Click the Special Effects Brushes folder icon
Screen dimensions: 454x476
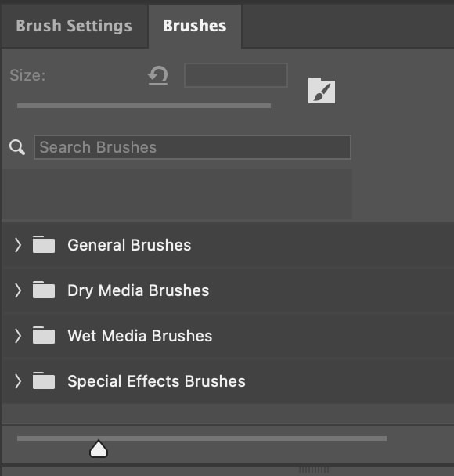(44, 380)
